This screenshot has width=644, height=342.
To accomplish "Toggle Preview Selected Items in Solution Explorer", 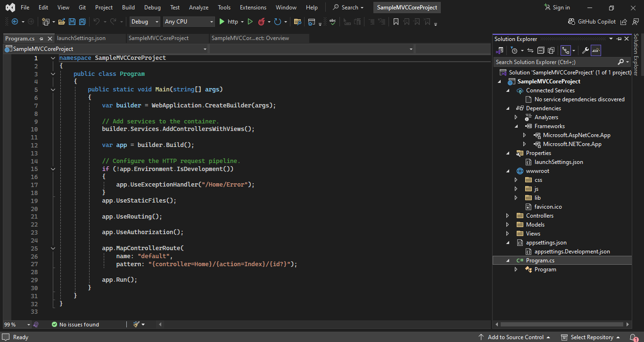I will (596, 50).
